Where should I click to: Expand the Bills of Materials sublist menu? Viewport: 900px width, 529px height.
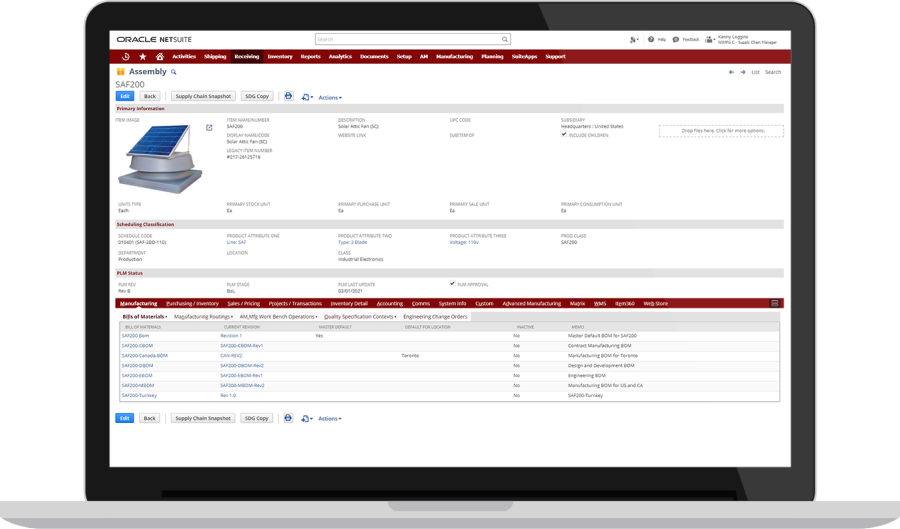[x=145, y=317]
